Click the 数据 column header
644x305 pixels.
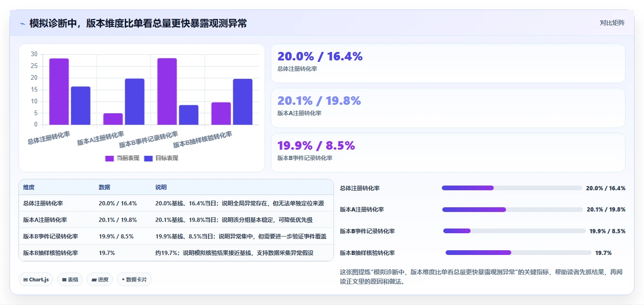[104, 187]
